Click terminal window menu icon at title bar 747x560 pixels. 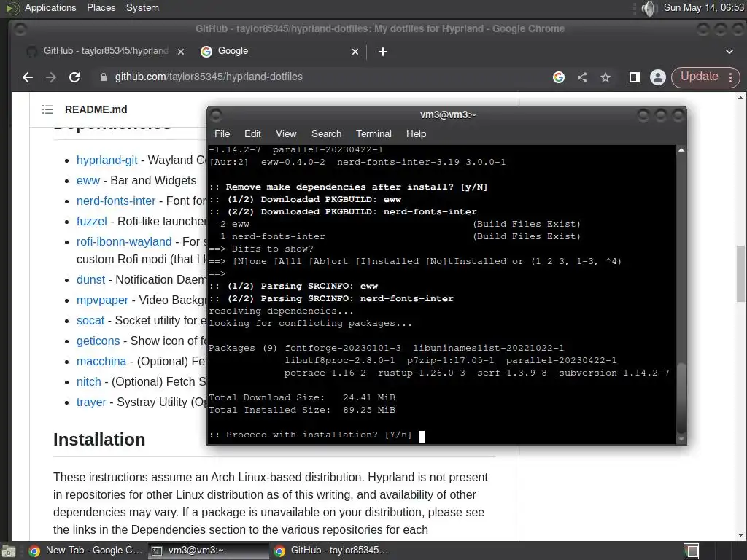pyautogui.click(x=216, y=114)
